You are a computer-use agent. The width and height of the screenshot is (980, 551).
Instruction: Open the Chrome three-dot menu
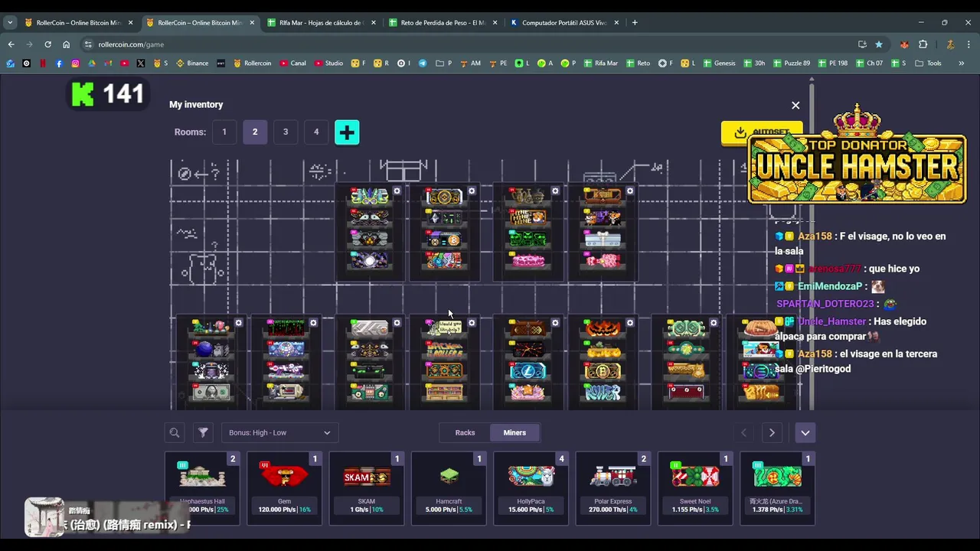(x=969, y=44)
